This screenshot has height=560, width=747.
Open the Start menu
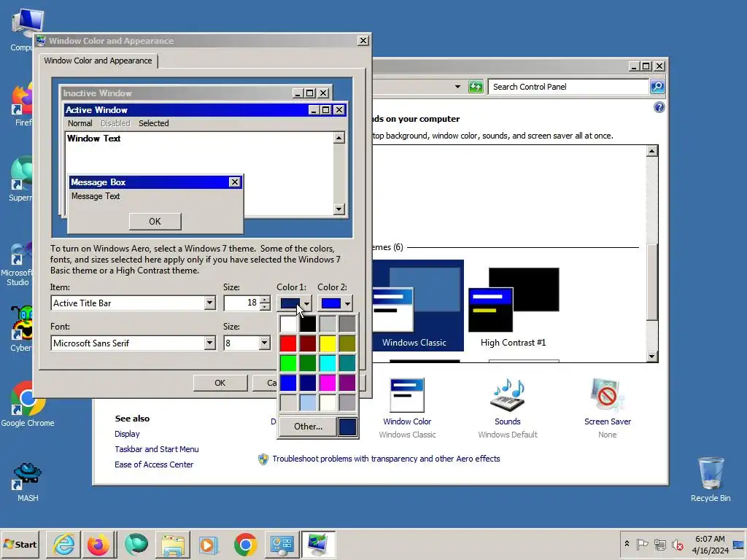coord(20,544)
